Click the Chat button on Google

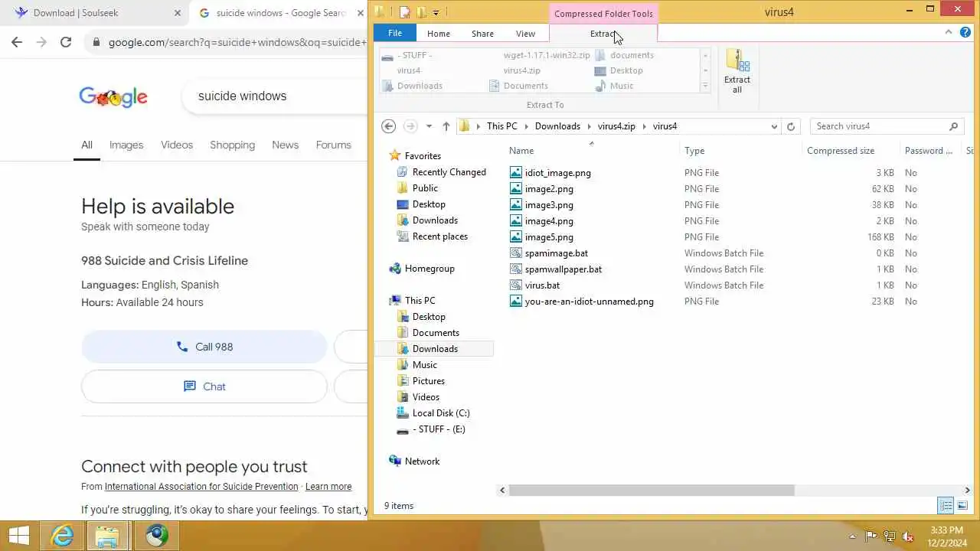[204, 386]
